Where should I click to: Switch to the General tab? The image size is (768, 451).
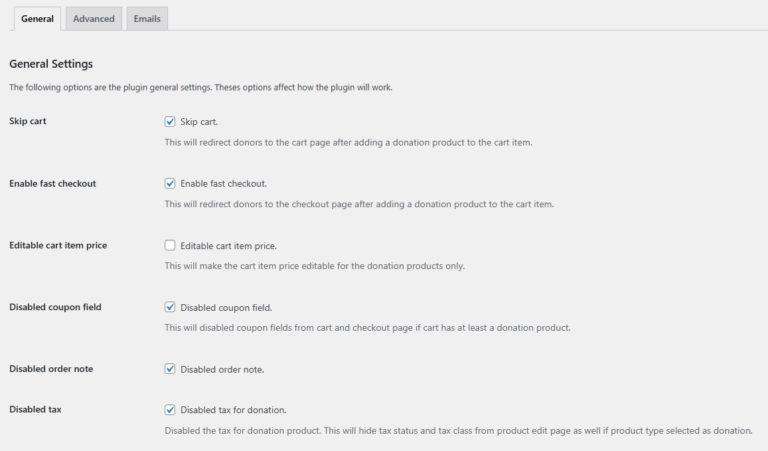(x=37, y=19)
